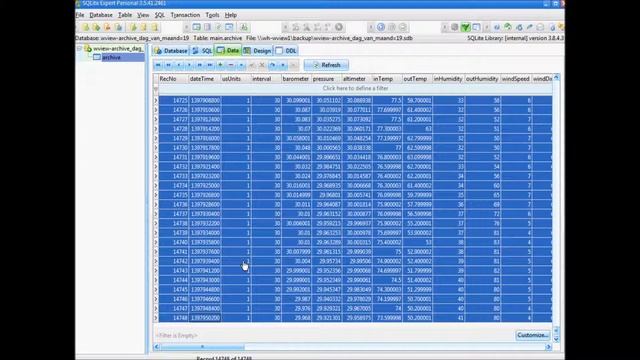Image resolution: width=640 pixels, height=360 pixels.
Task: Click green circular arrow icon at toolbar right
Action: [508, 27]
